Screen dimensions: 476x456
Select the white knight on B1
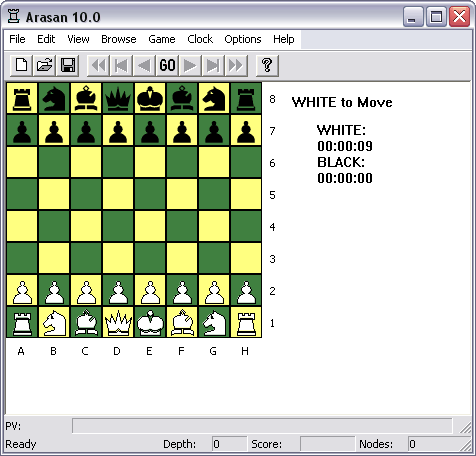(x=54, y=322)
